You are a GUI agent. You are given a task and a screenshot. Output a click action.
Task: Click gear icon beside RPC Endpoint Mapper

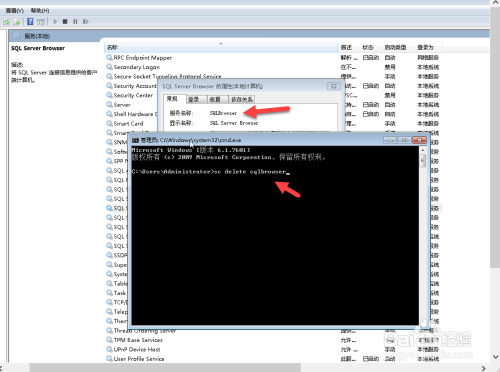click(x=109, y=58)
